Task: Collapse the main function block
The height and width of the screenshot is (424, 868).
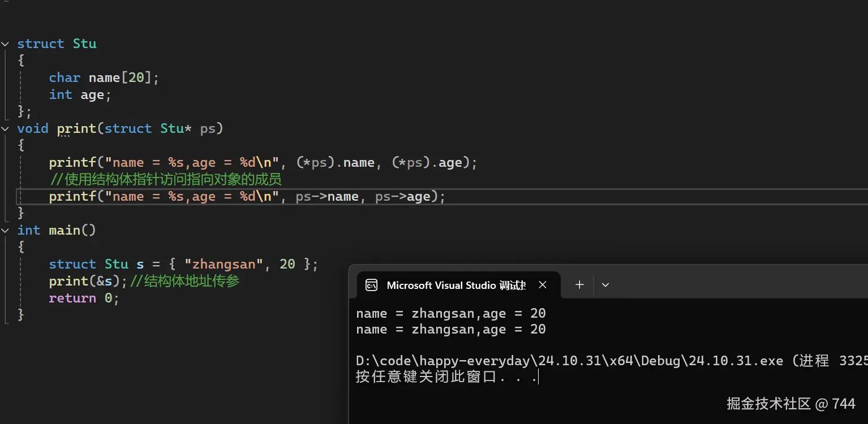Action: coord(5,230)
